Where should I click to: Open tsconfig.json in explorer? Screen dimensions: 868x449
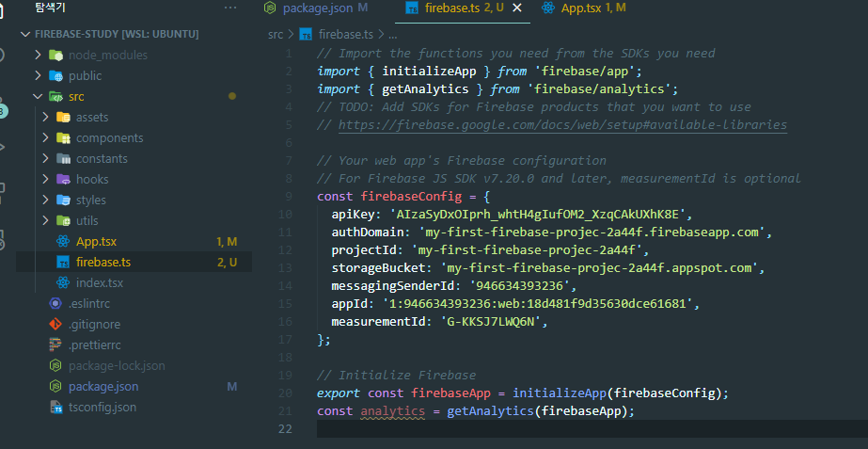[103, 408]
